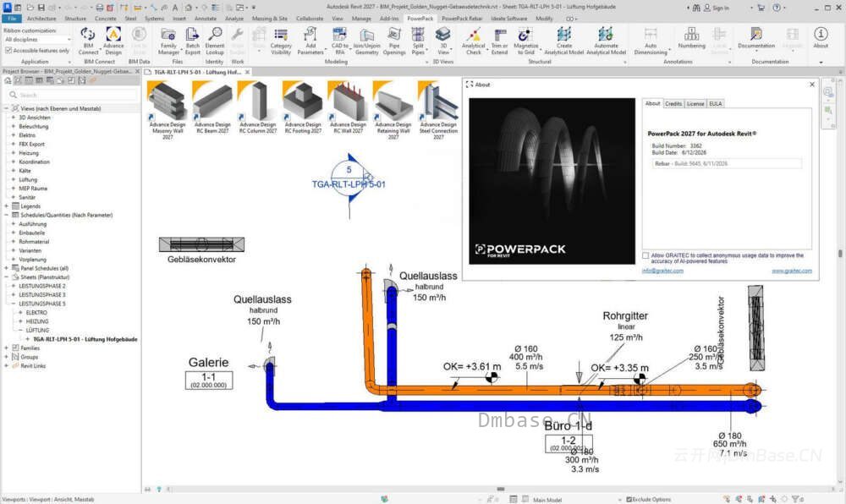Expand the Legends node in Project Browser
The width and height of the screenshot is (846, 504).
(x=6, y=205)
